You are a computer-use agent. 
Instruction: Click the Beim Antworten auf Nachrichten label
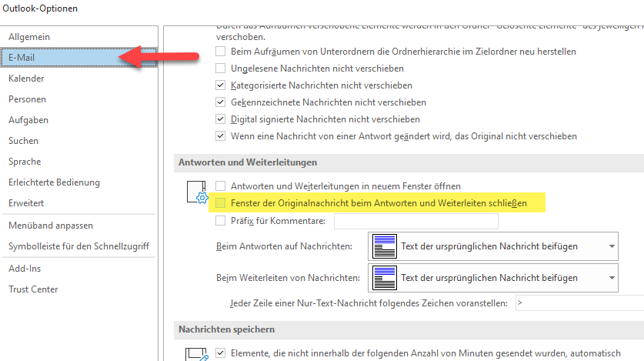click(x=284, y=246)
